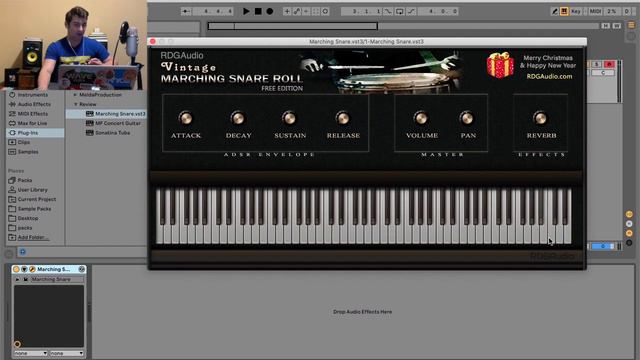Click the W show/hide button
The width and height of the screenshot is (640, 360).
(617, 26)
